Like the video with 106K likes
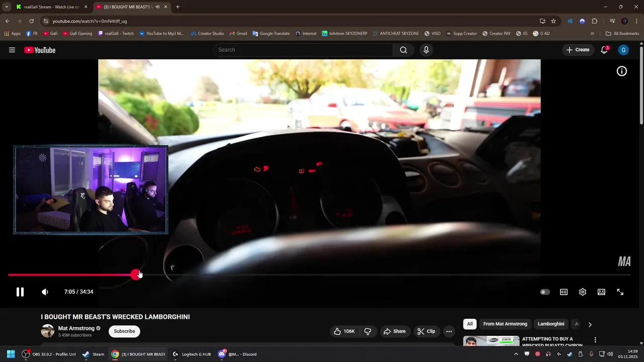Image resolution: width=644 pixels, height=362 pixels. (344, 331)
